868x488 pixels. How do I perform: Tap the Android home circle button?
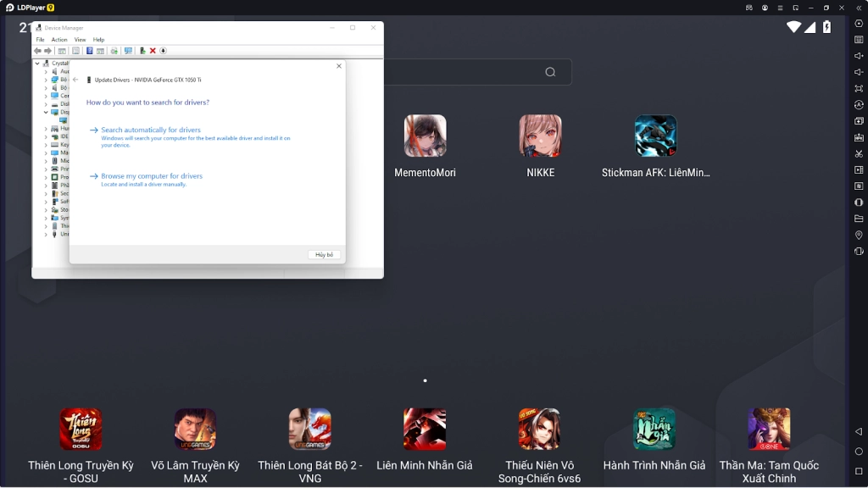click(x=859, y=452)
